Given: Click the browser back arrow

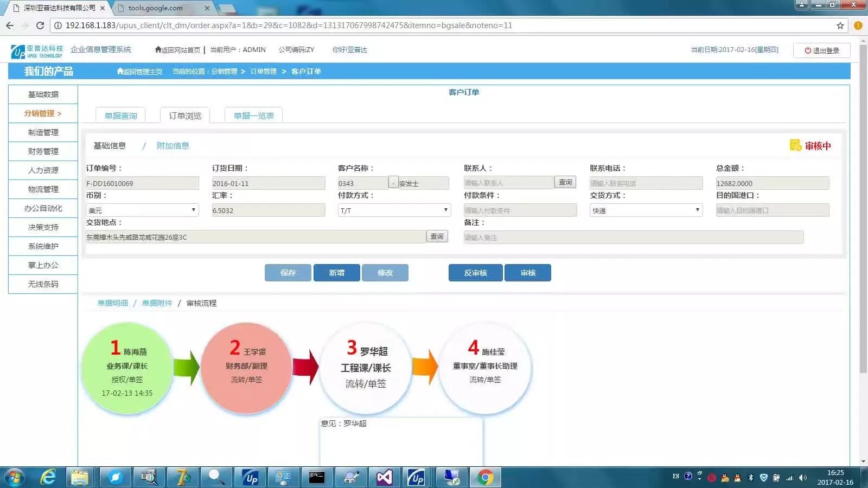Looking at the screenshot, I should [10, 25].
